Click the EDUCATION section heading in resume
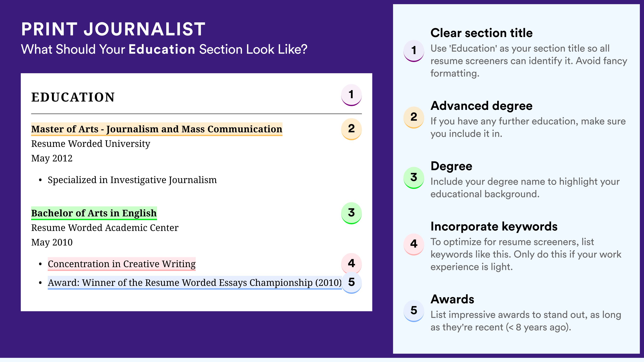The image size is (644, 362). pyautogui.click(x=73, y=97)
